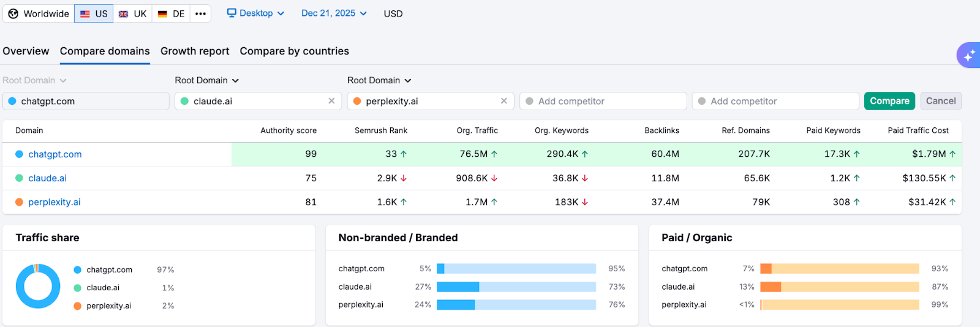Open perplexity.ai link in domain table
The width and height of the screenshot is (980, 327).
54,202
